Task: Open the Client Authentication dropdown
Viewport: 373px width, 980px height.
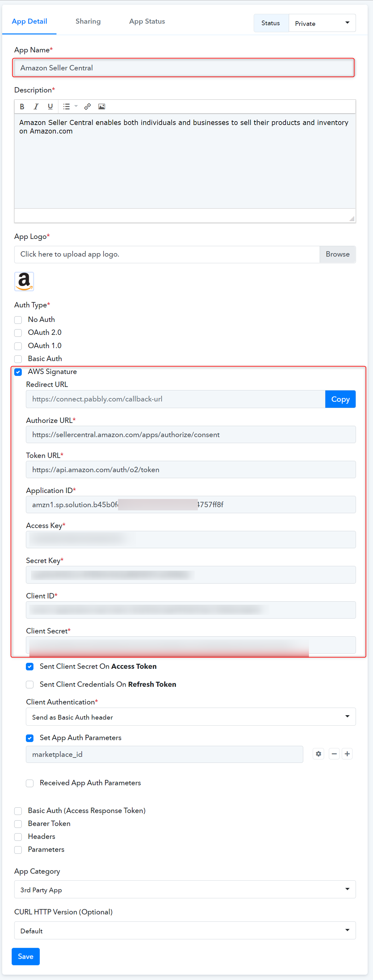Action: [x=191, y=717]
